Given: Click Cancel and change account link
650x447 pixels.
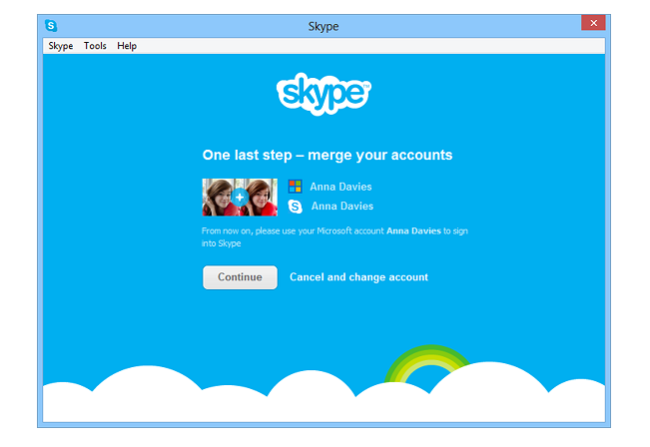Looking at the screenshot, I should (359, 277).
